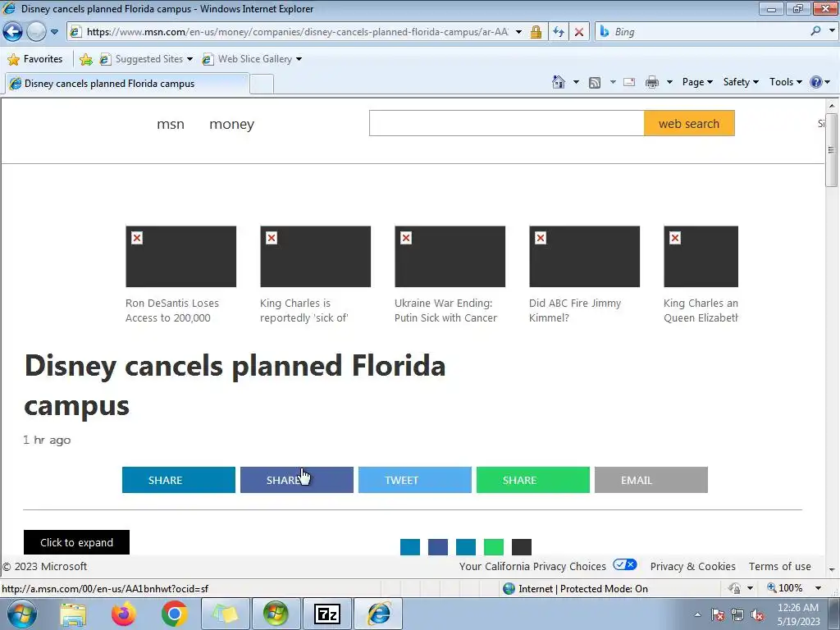Click the MSN web search input field
The height and width of the screenshot is (630, 840).
(506, 123)
